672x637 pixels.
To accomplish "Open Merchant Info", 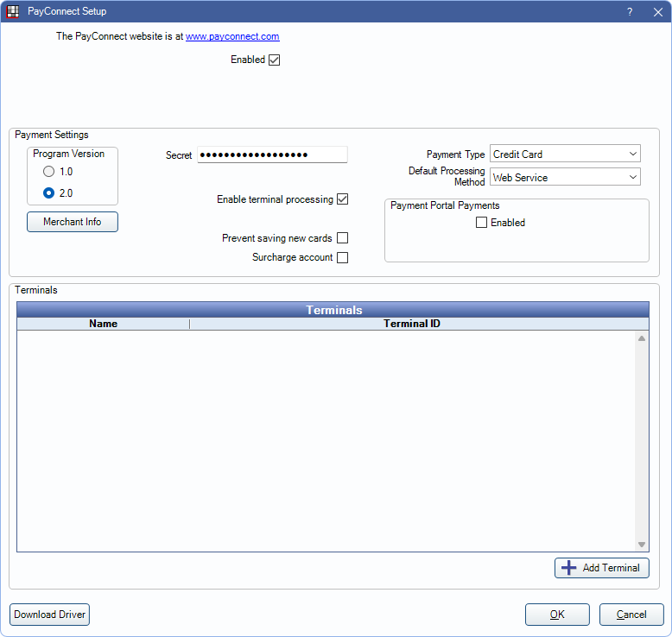I will pos(73,222).
